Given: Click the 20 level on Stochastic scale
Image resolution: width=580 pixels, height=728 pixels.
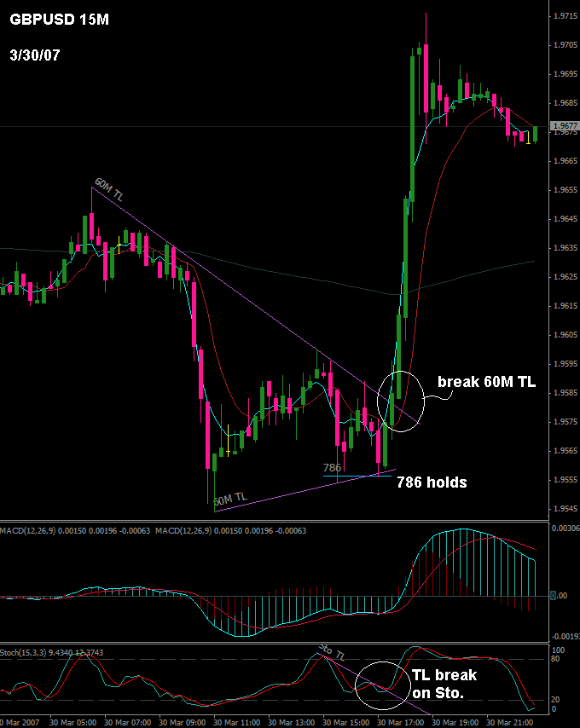Looking at the screenshot, I should [557, 700].
